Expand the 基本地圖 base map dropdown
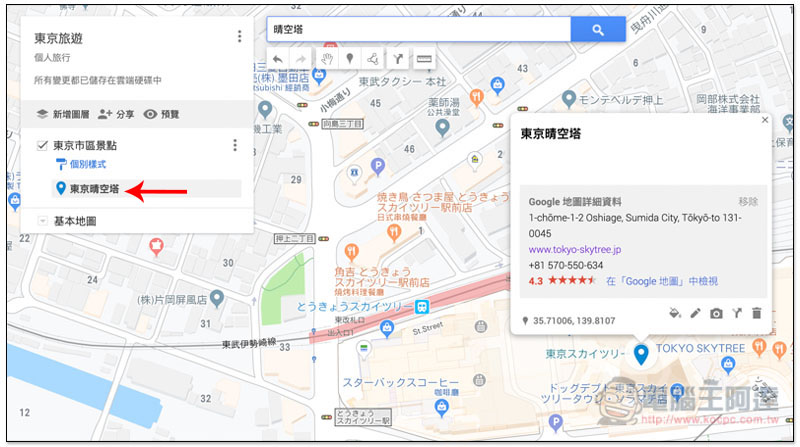 (x=43, y=221)
